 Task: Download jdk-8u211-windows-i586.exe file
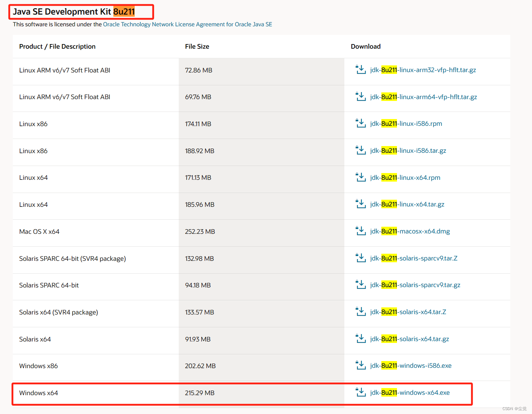[411, 366]
